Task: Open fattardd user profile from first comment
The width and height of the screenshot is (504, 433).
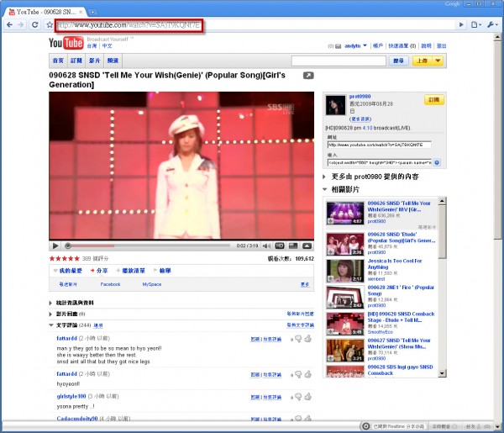Action: [67, 338]
